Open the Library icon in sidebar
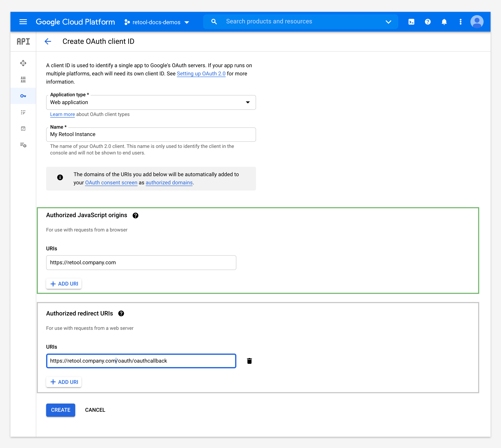The image size is (501, 448). [23, 79]
